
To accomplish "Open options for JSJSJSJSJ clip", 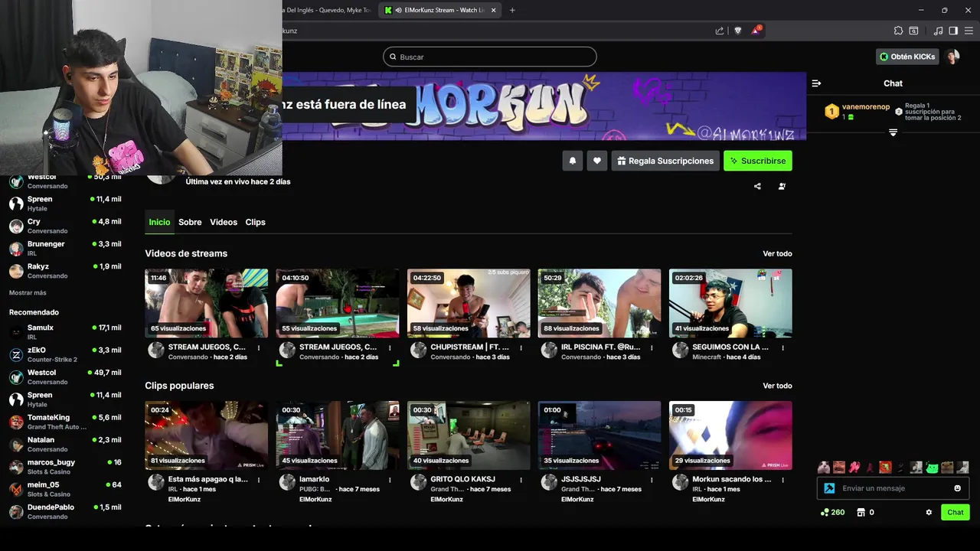I will coord(652,480).
